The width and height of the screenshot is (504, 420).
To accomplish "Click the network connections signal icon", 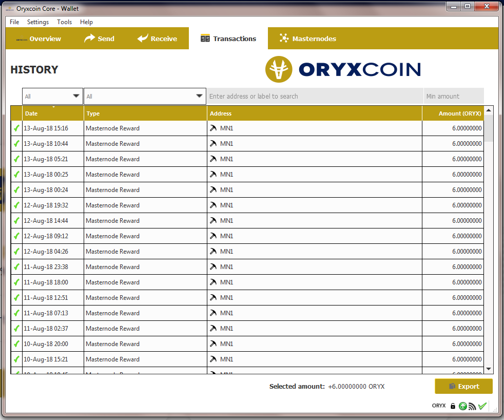I will pyautogui.click(x=472, y=406).
